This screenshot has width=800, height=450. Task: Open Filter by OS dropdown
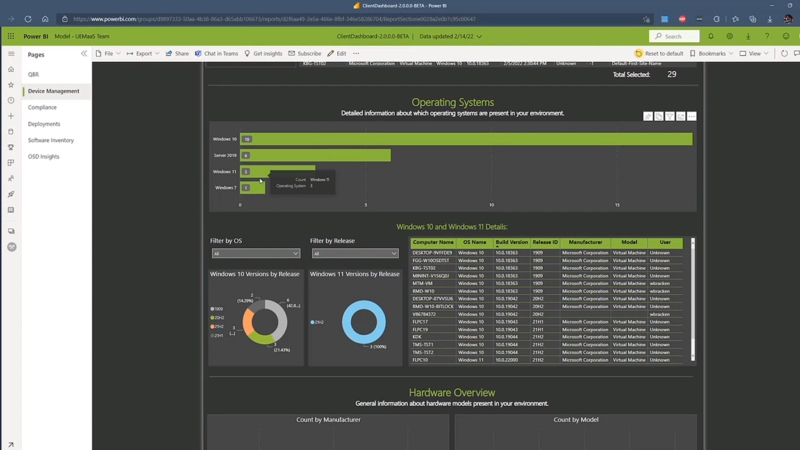click(256, 254)
